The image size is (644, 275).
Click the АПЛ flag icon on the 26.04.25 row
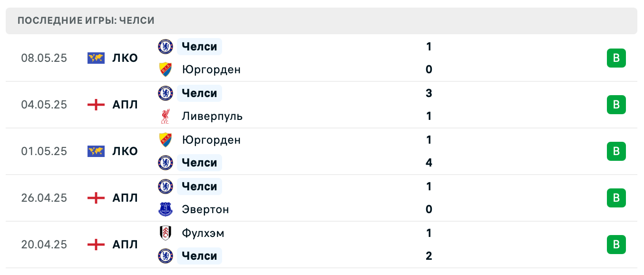coord(96,198)
